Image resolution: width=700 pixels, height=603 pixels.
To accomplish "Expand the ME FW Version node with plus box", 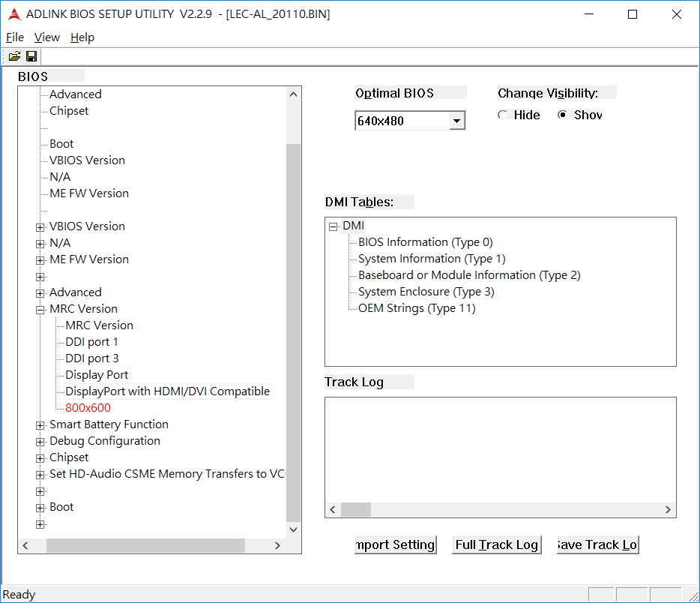I will click(x=40, y=260).
